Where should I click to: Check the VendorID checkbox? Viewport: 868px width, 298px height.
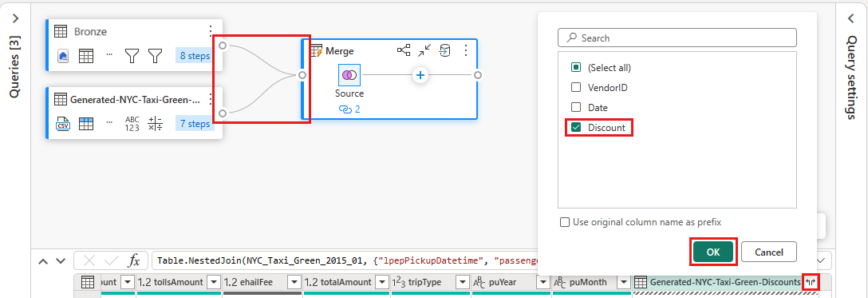click(576, 88)
